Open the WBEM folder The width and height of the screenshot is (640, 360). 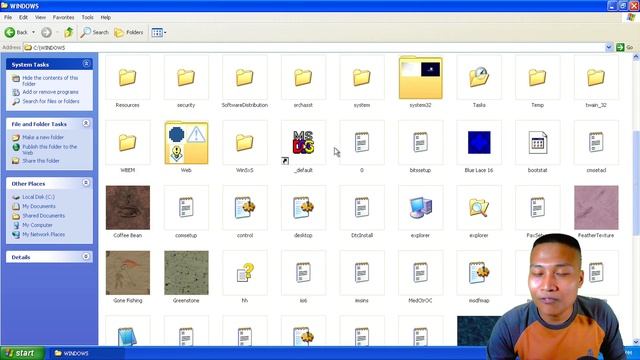pos(127,142)
